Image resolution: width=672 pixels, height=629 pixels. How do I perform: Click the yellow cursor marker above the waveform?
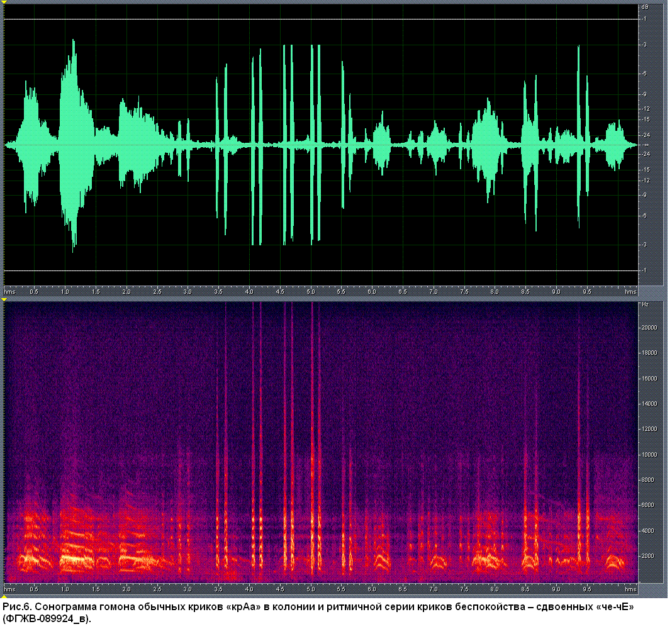[x=4, y=2]
